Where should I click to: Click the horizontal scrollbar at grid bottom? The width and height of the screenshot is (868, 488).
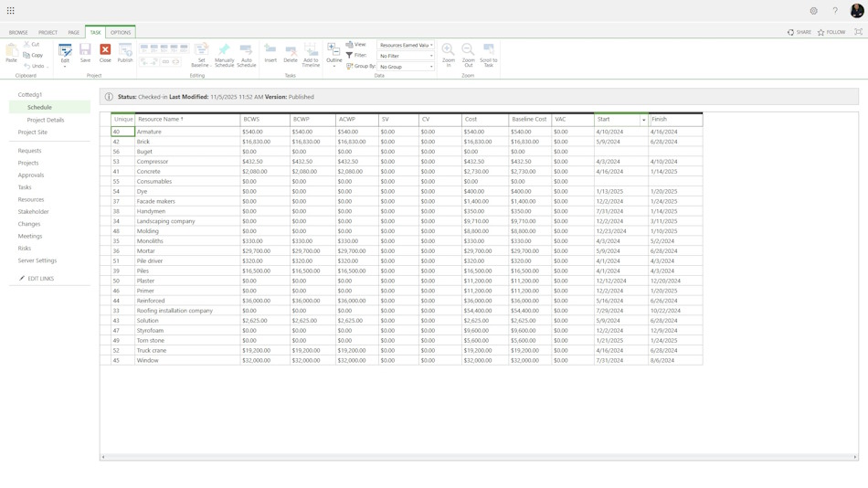click(x=480, y=457)
